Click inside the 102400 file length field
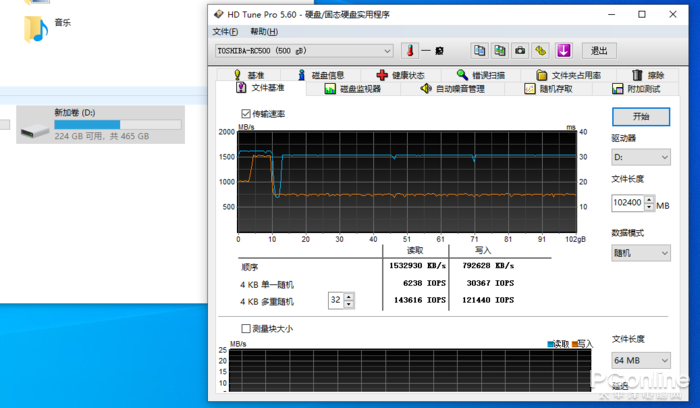Viewport: 700px width, 408px height. pos(626,203)
